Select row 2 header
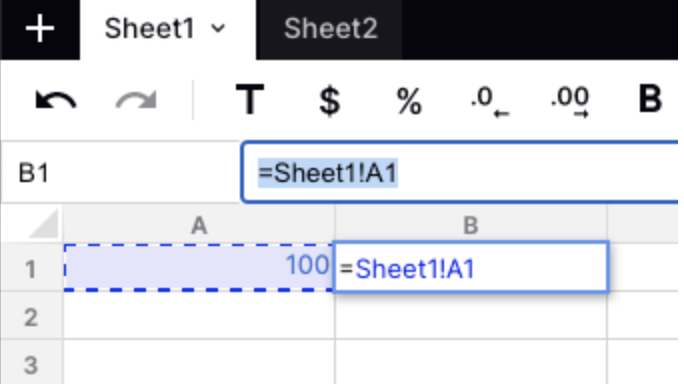Image resolution: width=684 pixels, height=384 pixels. pyautogui.click(x=31, y=317)
